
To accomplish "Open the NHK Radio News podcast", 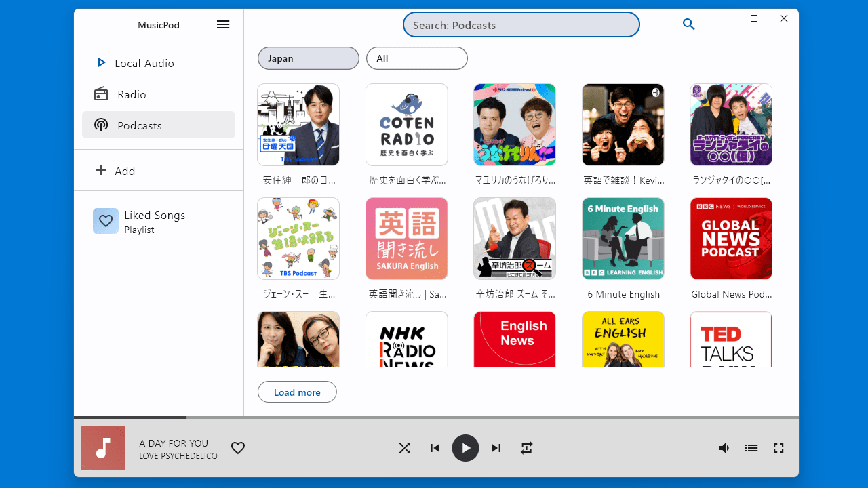I will [x=407, y=340].
